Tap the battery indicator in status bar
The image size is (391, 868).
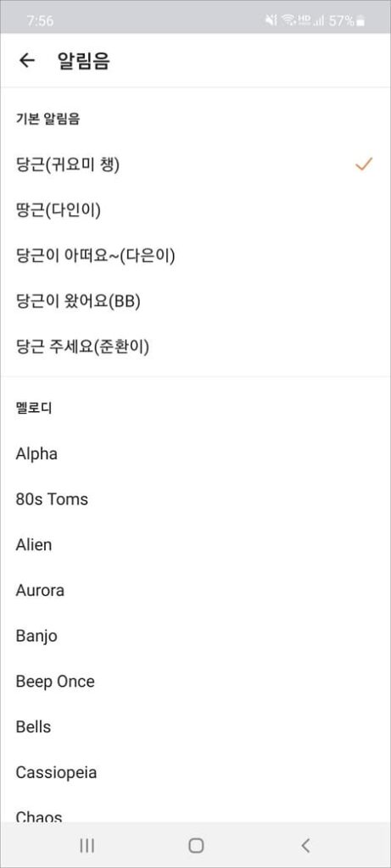click(360, 21)
